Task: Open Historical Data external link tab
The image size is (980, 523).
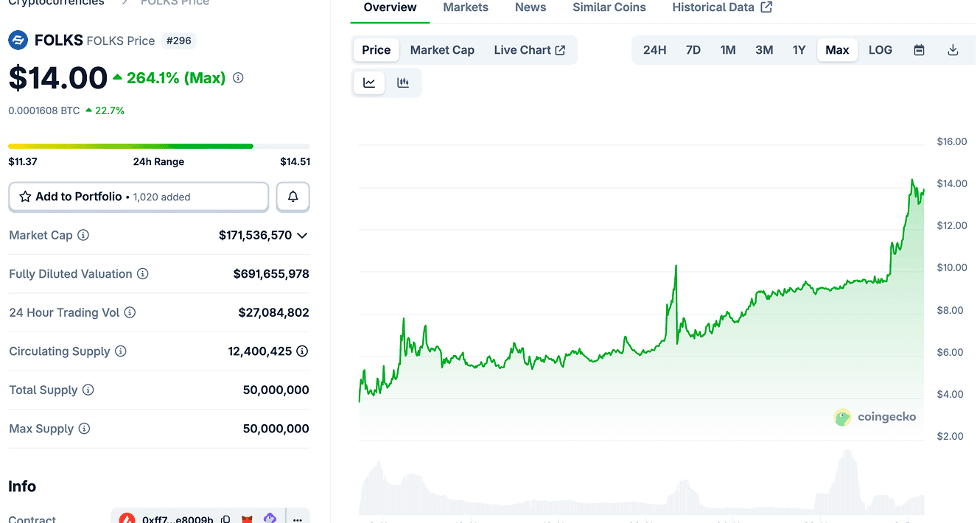Action: click(x=722, y=7)
